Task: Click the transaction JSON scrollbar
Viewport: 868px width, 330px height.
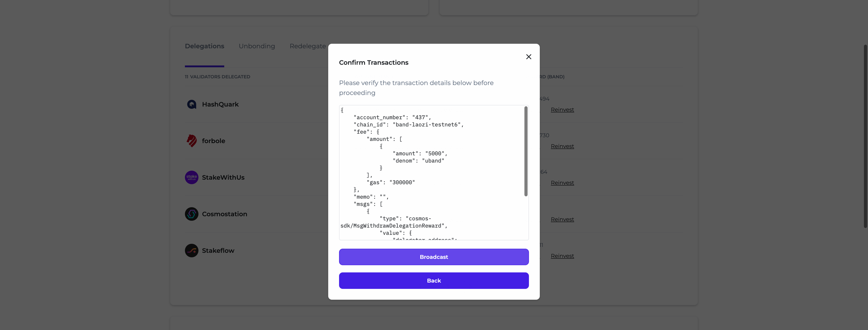Action: click(x=526, y=151)
